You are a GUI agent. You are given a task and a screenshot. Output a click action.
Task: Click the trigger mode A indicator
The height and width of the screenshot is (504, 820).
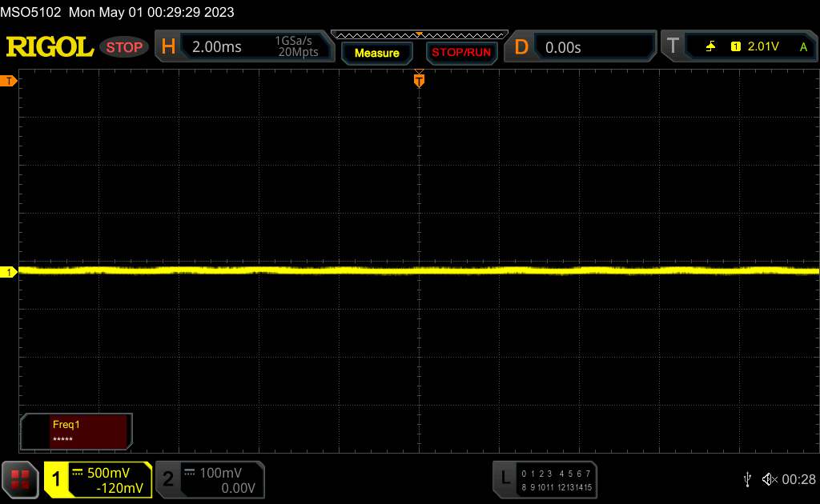pyautogui.click(x=803, y=47)
